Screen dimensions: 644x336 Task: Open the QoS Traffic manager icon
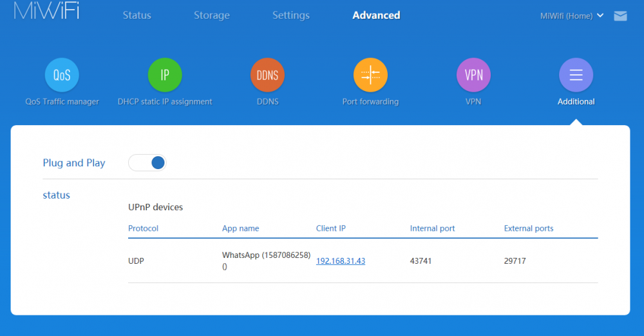click(x=62, y=75)
